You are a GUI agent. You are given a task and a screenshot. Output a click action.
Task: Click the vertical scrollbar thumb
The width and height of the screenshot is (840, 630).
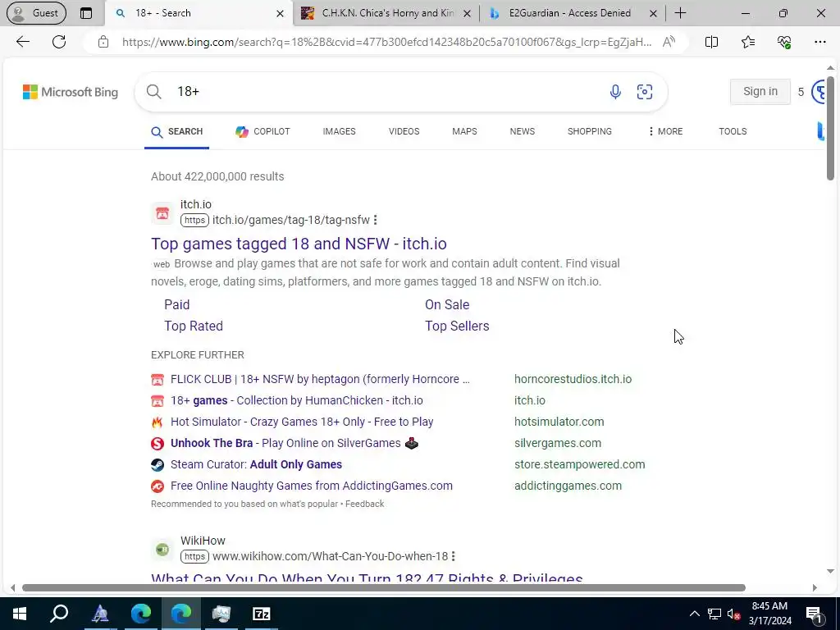pyautogui.click(x=830, y=129)
